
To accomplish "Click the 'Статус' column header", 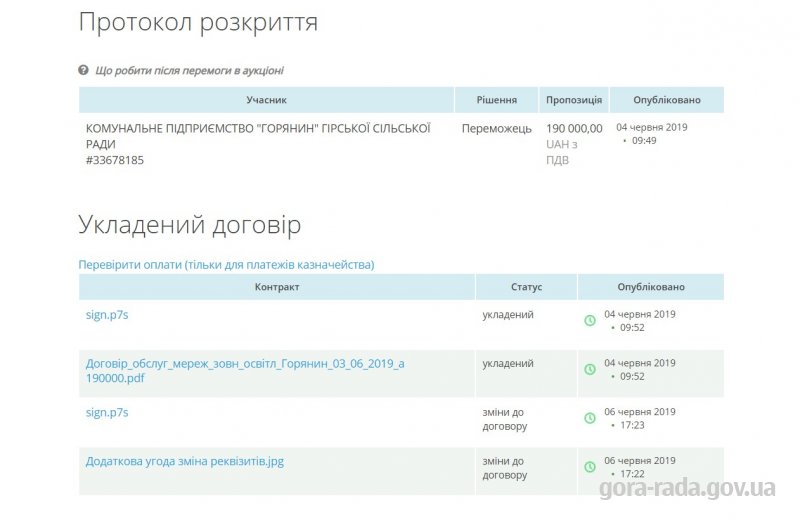I will [526, 287].
